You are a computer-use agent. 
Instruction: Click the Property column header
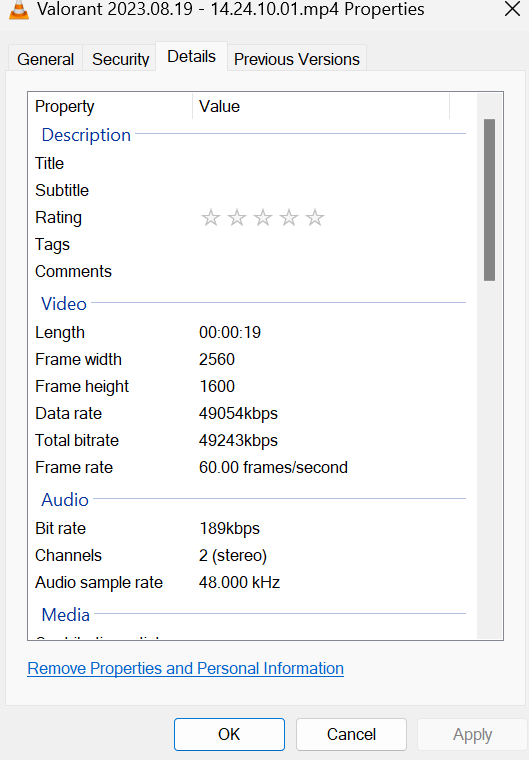(111, 106)
